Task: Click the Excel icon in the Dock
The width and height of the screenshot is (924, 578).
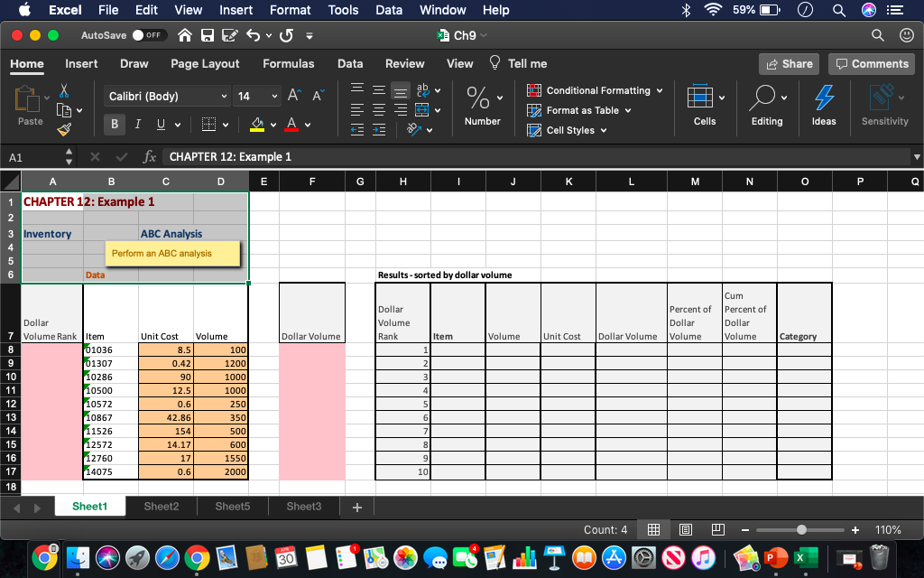Action: click(807, 558)
